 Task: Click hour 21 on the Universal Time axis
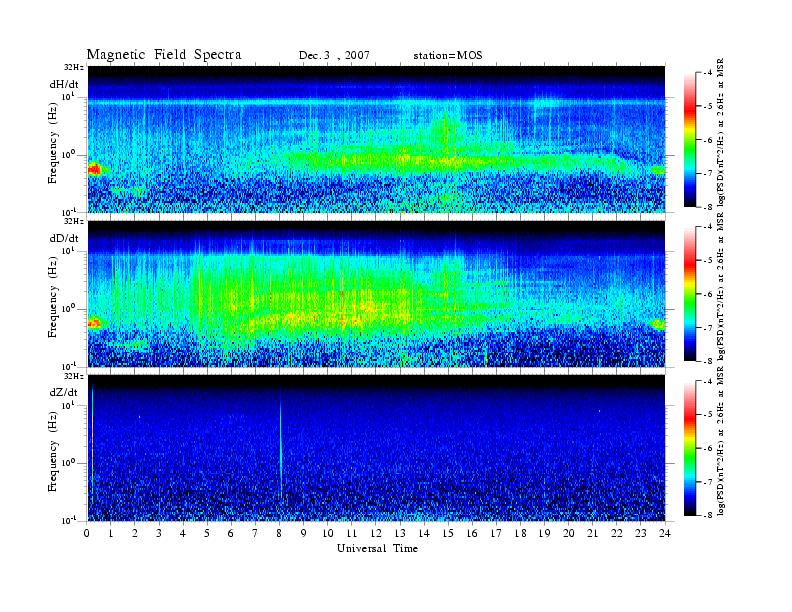click(592, 533)
